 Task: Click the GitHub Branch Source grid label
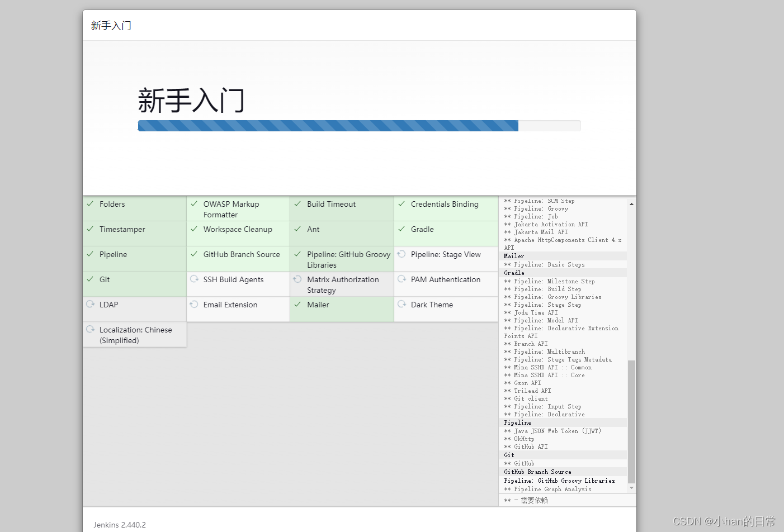[x=242, y=254]
